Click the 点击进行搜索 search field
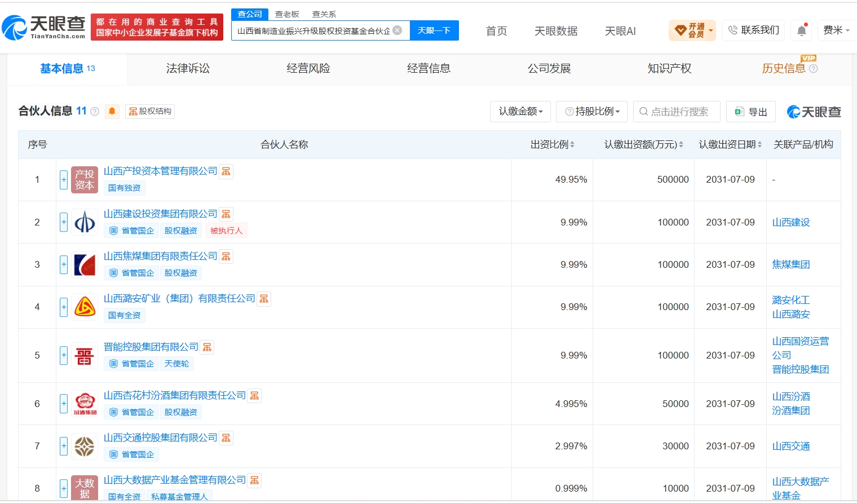Screen dimensions: 857x504 point(677,112)
